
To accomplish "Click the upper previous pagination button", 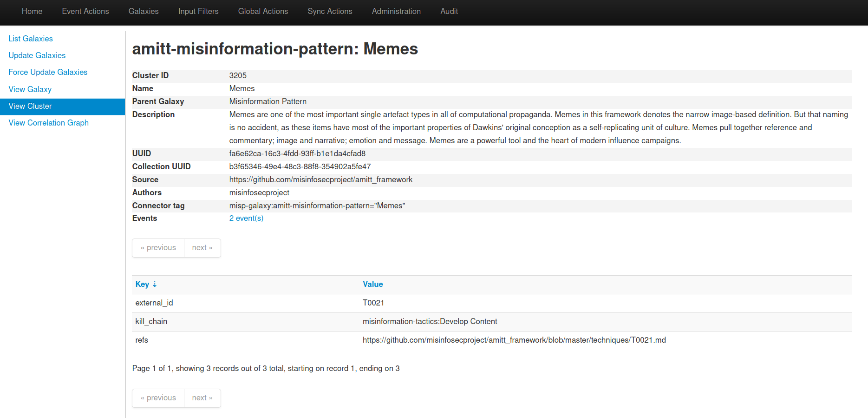I will 158,248.
